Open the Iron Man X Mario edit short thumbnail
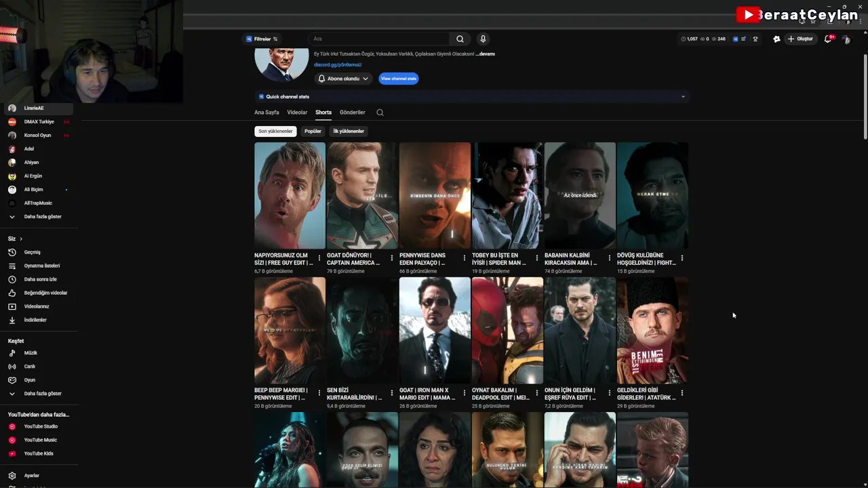This screenshot has width=868, height=488. point(435,330)
